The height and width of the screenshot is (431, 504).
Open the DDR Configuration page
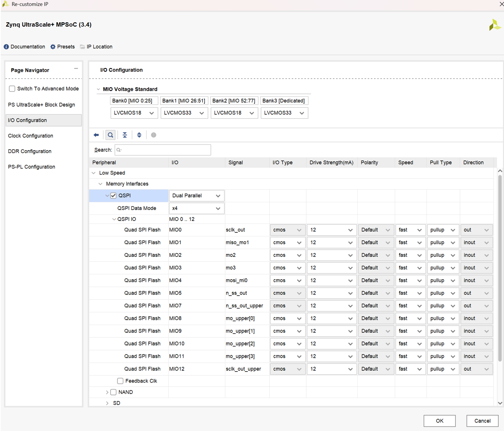coord(30,151)
